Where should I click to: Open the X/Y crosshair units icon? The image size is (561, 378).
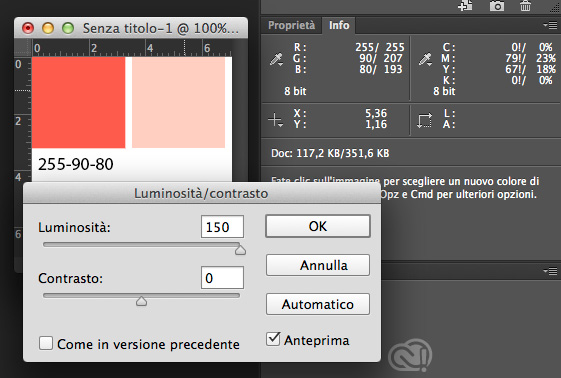(x=276, y=120)
